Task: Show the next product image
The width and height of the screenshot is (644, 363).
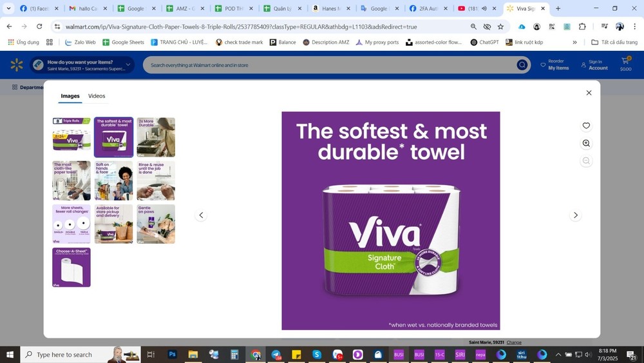Action: pos(575,215)
